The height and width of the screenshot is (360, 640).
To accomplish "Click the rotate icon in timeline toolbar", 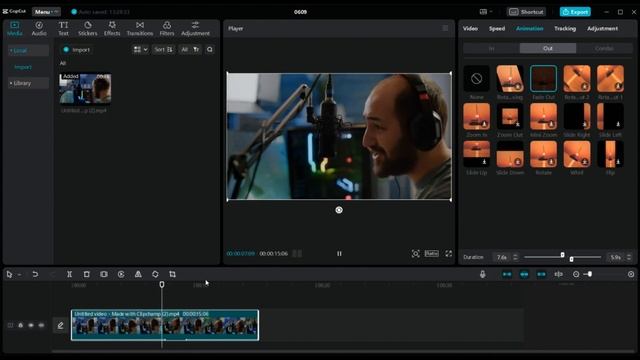I will [x=156, y=274].
